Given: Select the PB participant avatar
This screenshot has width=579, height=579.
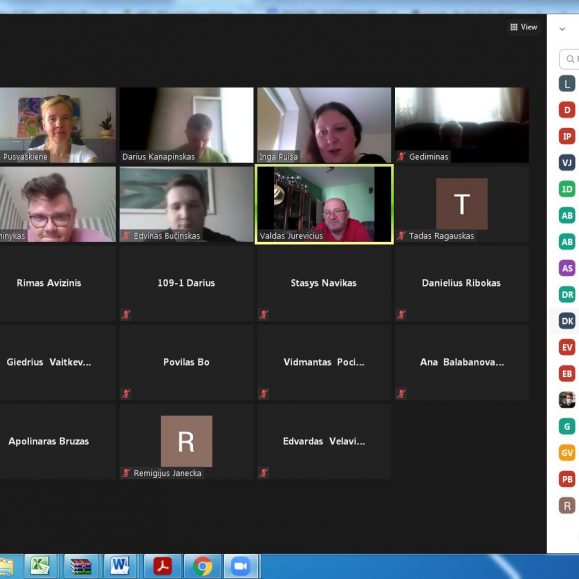Looking at the screenshot, I should (x=567, y=479).
